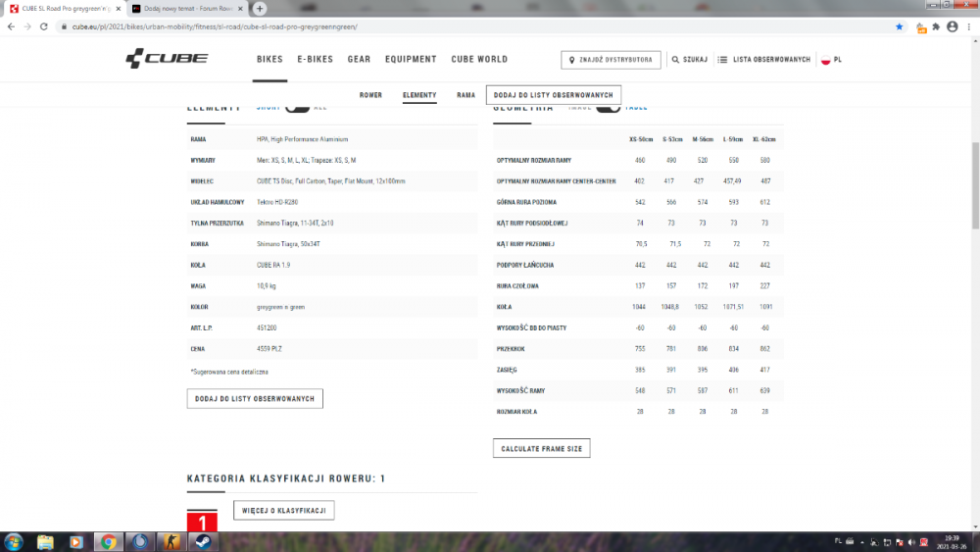Open the Chrome extensions puzzle icon
The height and width of the screenshot is (552, 980).
tap(936, 26)
